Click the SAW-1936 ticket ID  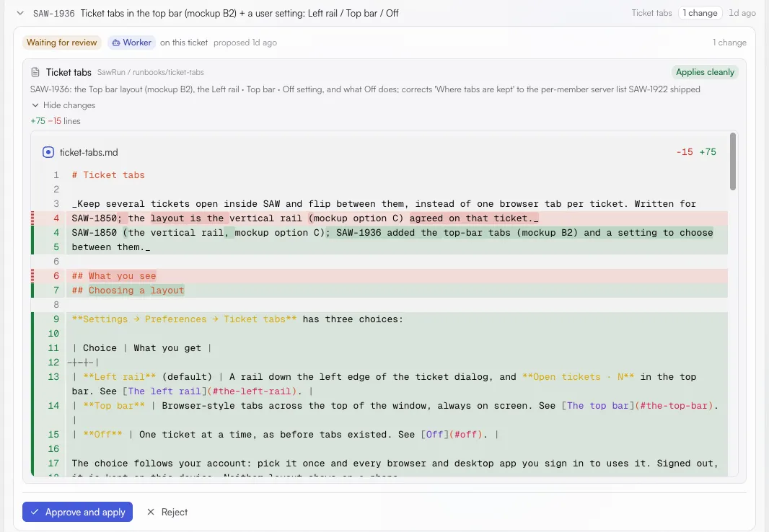[x=54, y=13]
